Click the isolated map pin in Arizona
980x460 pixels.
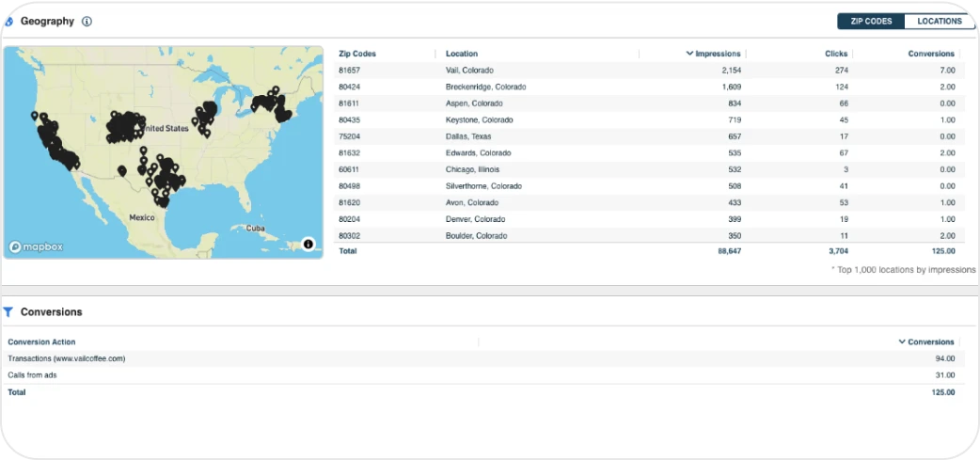(122, 171)
